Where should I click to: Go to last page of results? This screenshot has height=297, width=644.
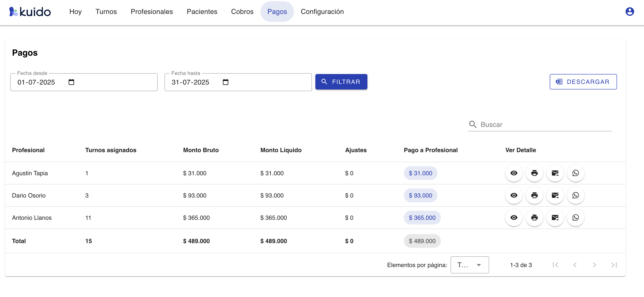(x=614, y=265)
